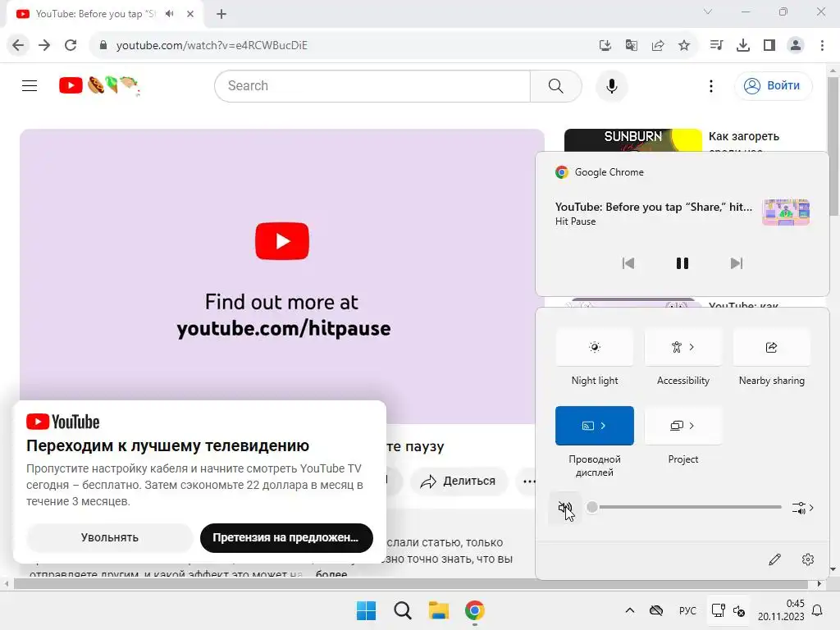Skip to previous track in media panel
Screen dimensions: 840x630
click(628, 263)
